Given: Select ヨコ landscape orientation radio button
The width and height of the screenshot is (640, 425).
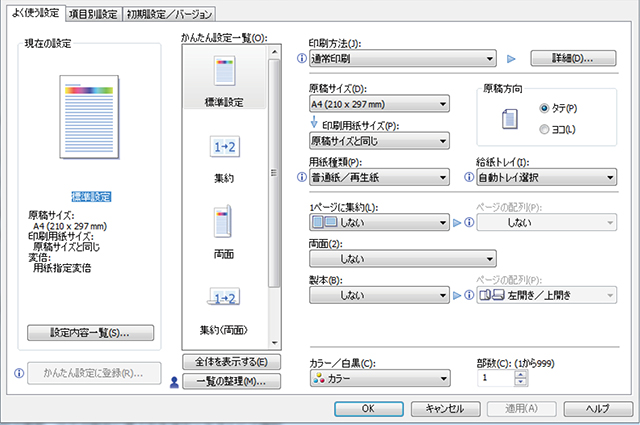Looking at the screenshot, I should pos(544,128).
